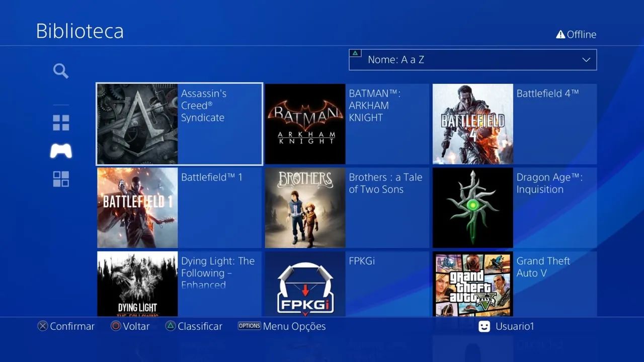Click the Assassin's Creed Syndicate title text
The image size is (644, 362).
pyautogui.click(x=204, y=106)
